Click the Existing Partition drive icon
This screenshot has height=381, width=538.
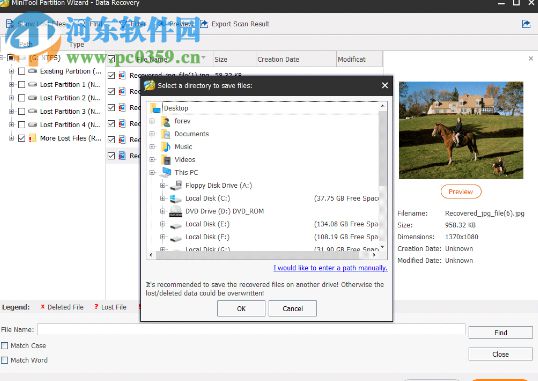(33, 71)
